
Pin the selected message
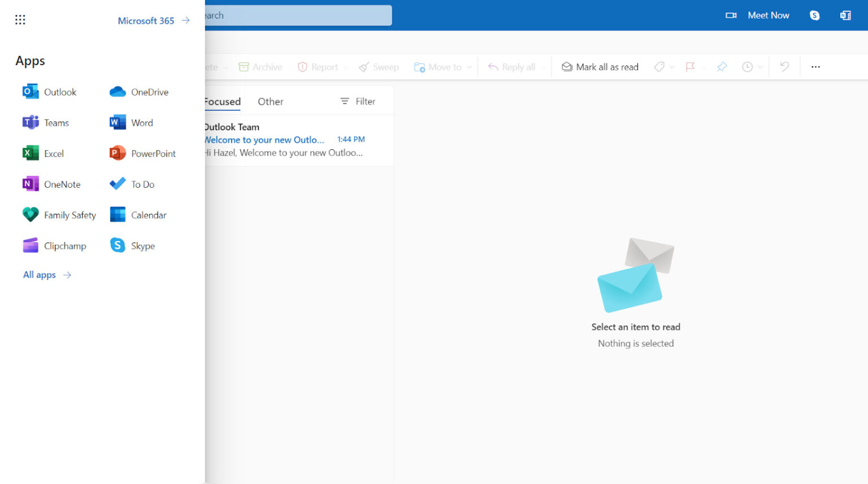(x=722, y=66)
